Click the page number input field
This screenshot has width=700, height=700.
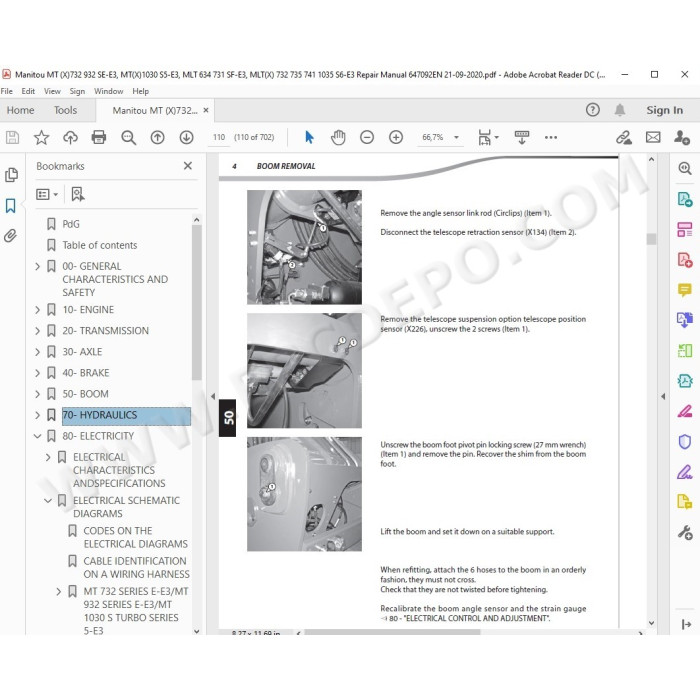[219, 138]
